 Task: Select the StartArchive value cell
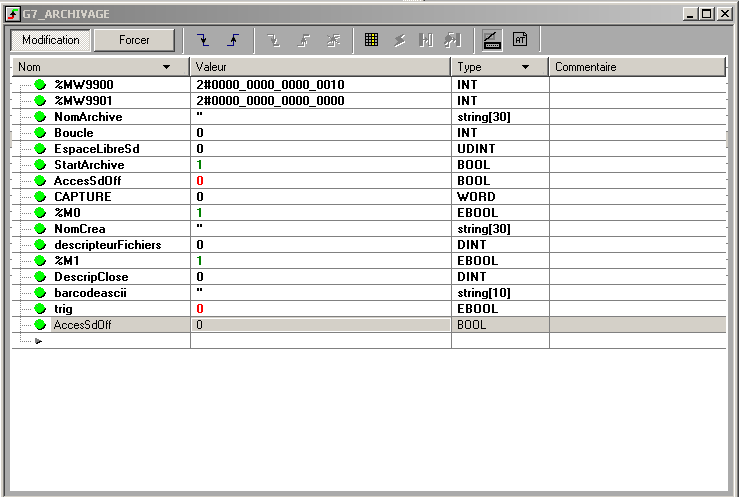coord(320,165)
